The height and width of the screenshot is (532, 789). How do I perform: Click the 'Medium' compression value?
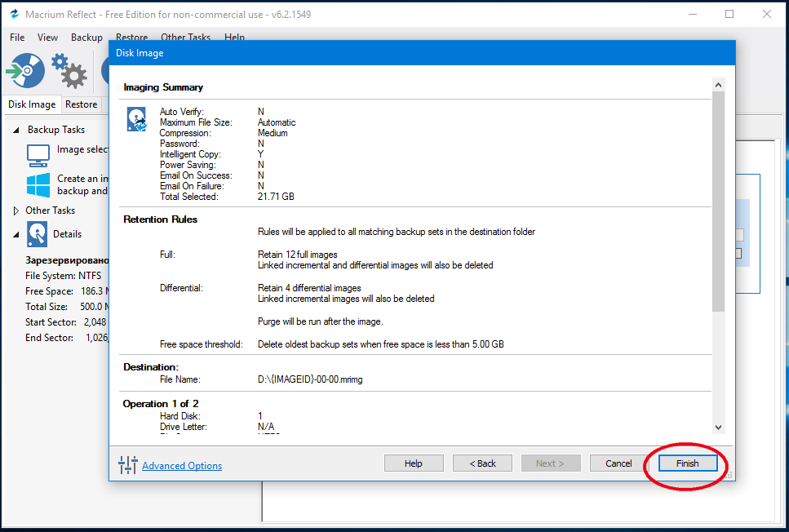click(x=273, y=133)
